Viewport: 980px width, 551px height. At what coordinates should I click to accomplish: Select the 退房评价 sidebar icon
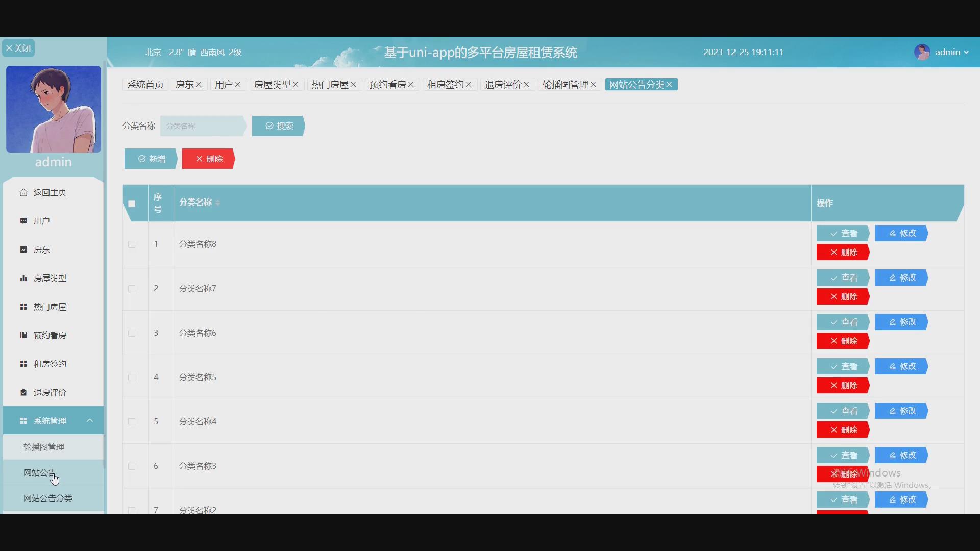[23, 392]
